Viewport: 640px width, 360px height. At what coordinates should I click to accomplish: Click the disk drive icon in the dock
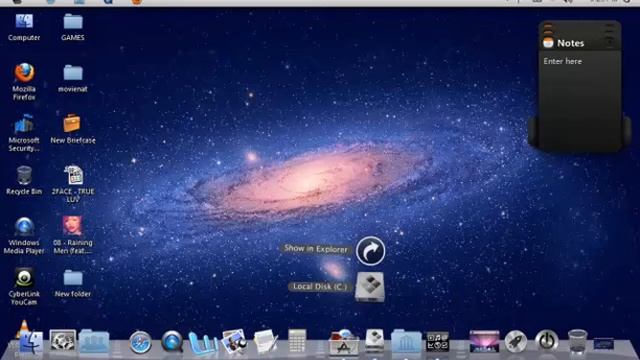click(x=374, y=341)
